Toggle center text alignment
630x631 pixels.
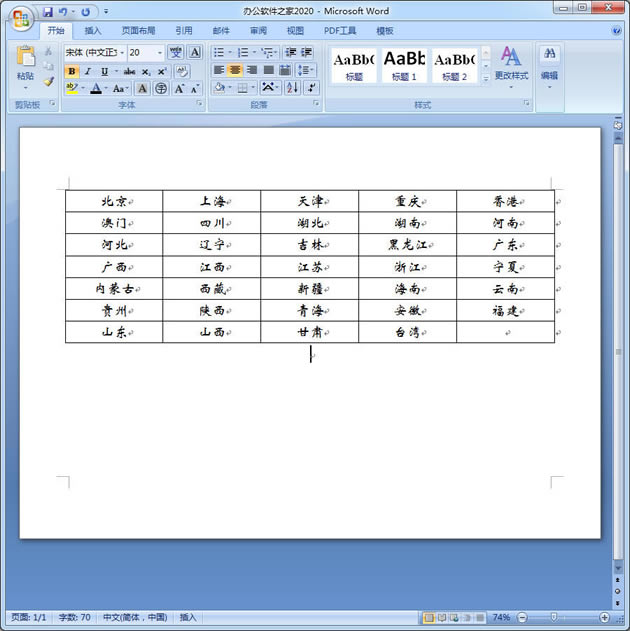[235, 70]
